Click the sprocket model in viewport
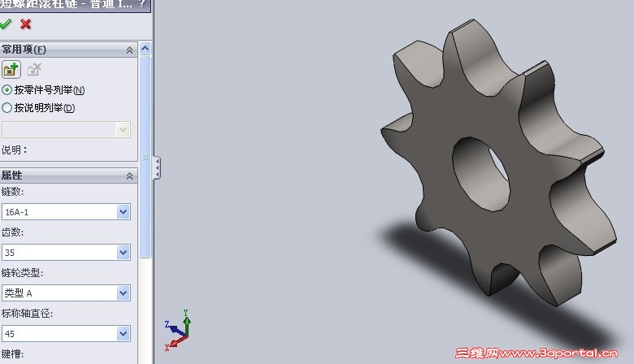This screenshot has height=364, width=634. click(499, 162)
